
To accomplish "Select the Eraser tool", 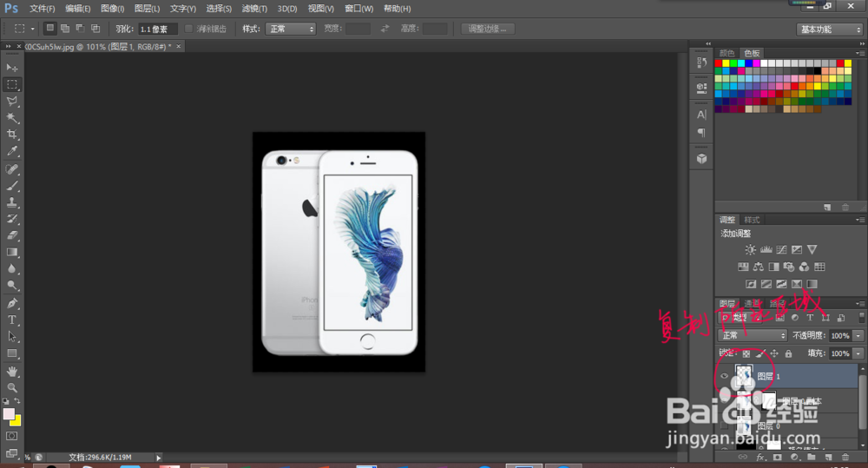I will pyautogui.click(x=11, y=235).
